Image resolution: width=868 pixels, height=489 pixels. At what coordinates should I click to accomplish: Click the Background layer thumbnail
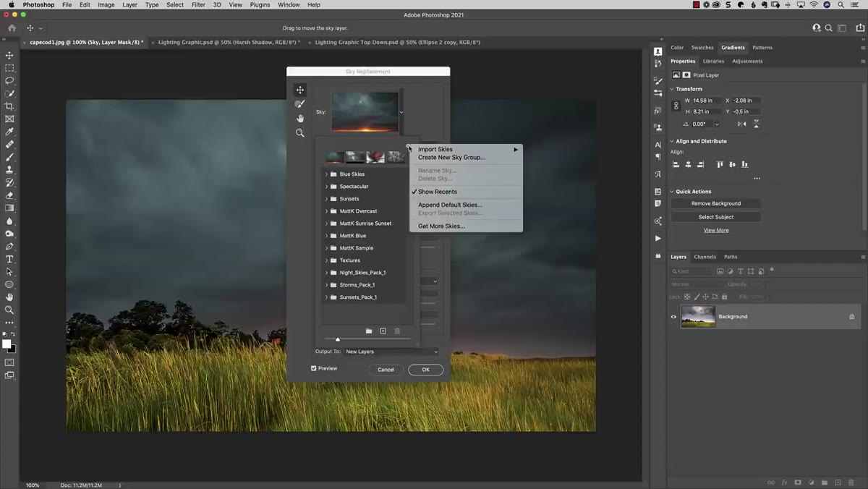pyautogui.click(x=698, y=317)
